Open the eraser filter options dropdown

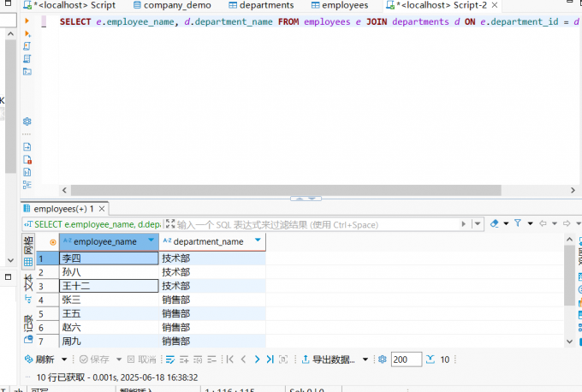506,223
